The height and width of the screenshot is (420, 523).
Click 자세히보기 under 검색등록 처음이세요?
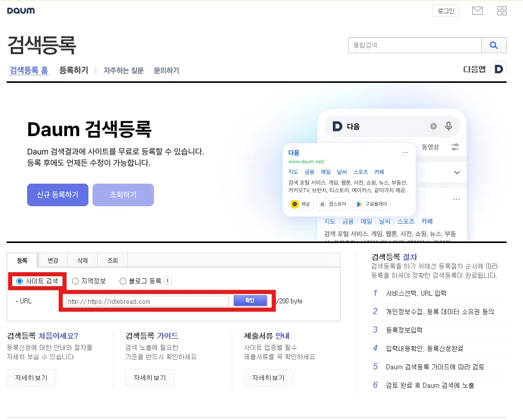tap(31, 378)
